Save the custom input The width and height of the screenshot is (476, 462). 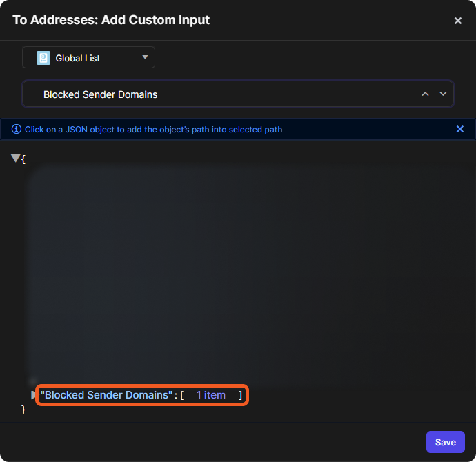pyautogui.click(x=446, y=442)
